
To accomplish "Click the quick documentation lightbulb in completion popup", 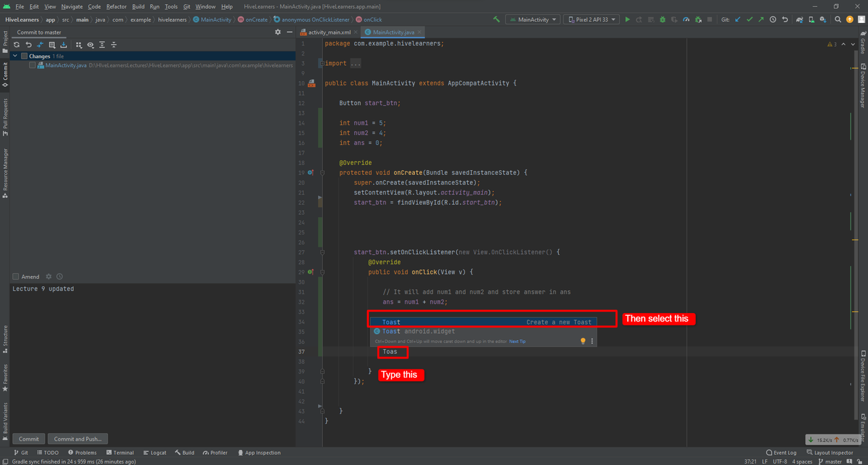I will (x=583, y=341).
